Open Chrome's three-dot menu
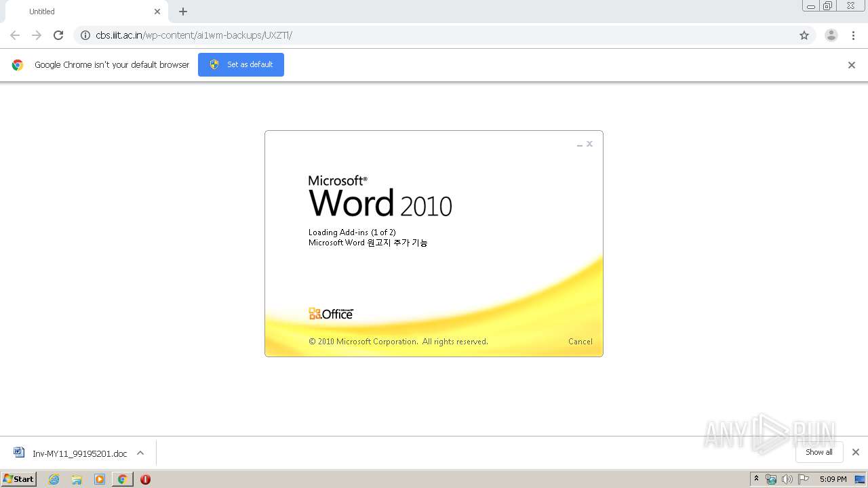Viewport: 868px width, 488px height. pyautogui.click(x=853, y=35)
